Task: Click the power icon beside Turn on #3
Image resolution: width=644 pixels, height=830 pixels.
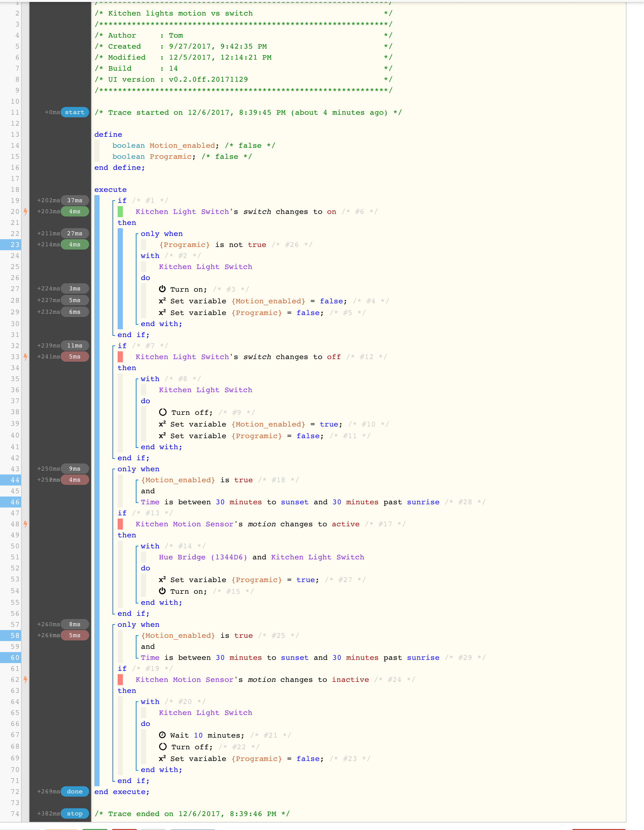Action: point(162,289)
